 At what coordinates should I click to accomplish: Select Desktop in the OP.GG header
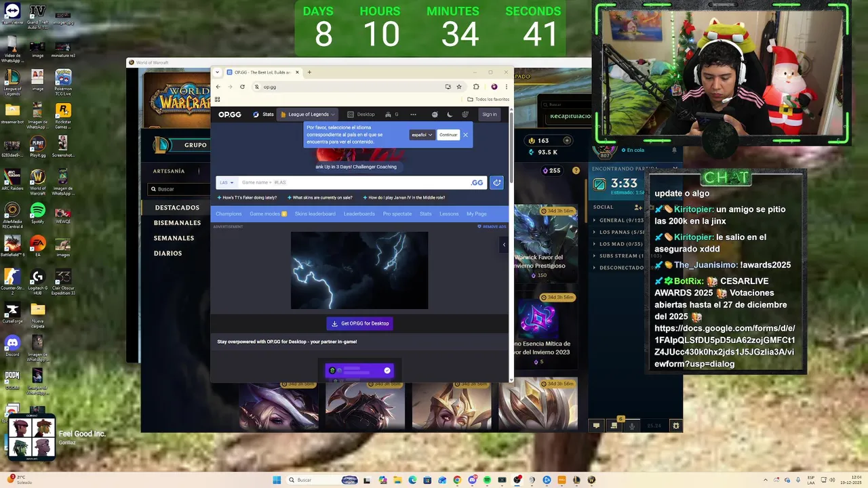(361, 115)
